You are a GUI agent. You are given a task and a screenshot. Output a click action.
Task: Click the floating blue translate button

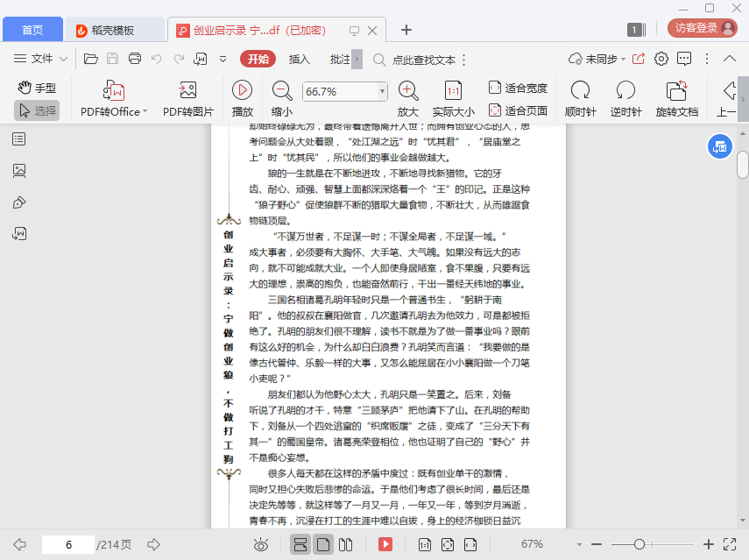pyautogui.click(x=720, y=146)
